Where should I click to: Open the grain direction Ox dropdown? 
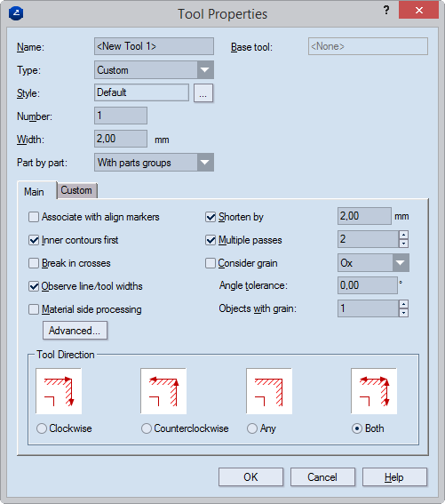(x=373, y=262)
